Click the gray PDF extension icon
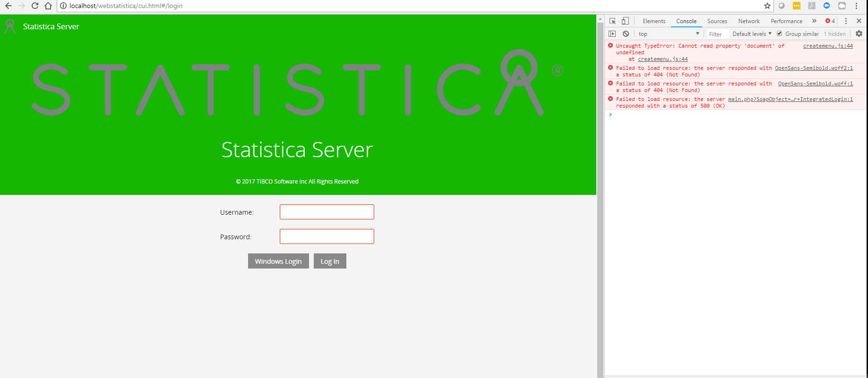 tap(812, 6)
